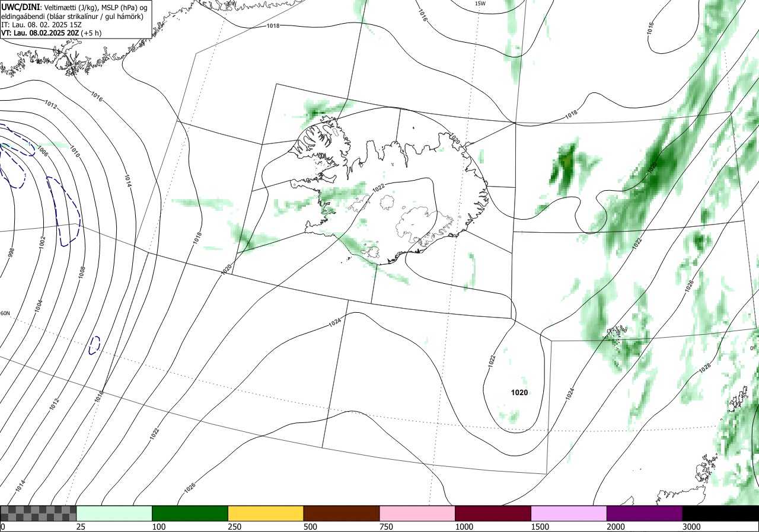
Task: Click the '3000' legend scale value
Action: 691,527
